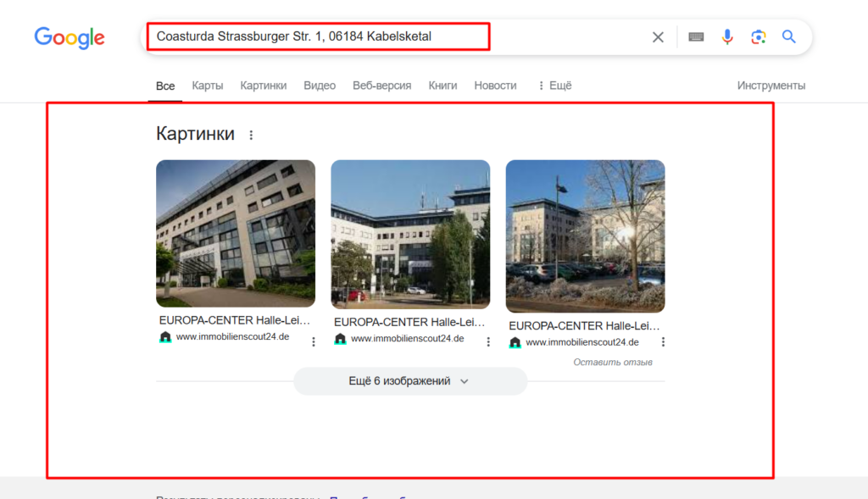Clear the search query with the X icon
868x499 pixels.
point(658,37)
